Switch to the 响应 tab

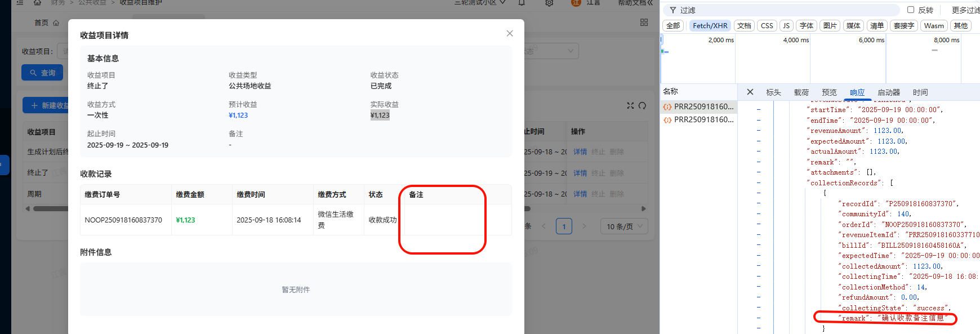click(857, 92)
